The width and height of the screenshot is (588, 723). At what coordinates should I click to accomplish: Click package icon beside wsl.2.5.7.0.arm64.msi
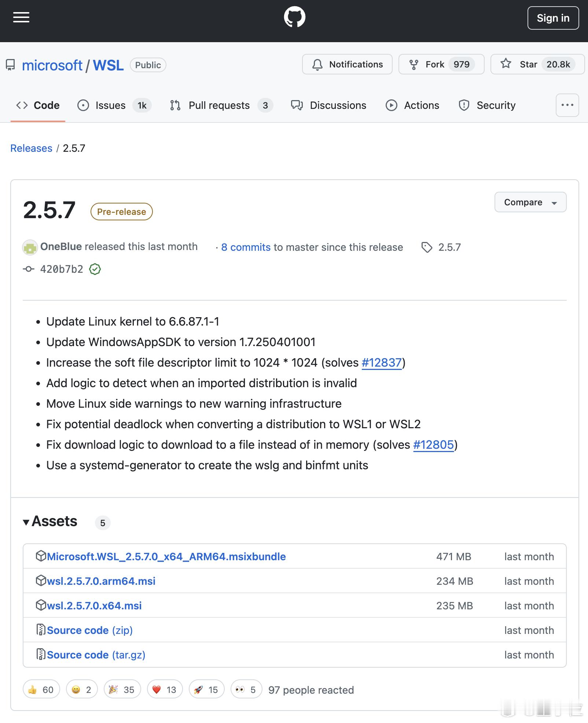pos(41,580)
